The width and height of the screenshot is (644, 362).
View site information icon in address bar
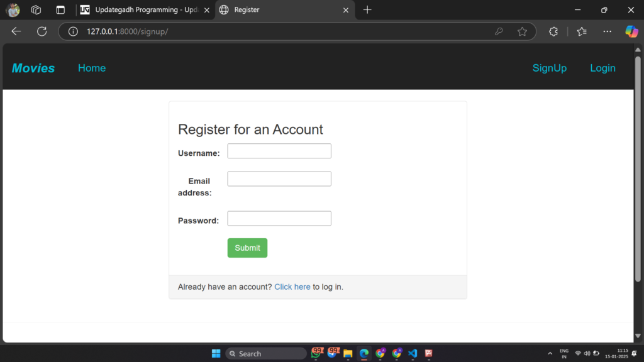tap(73, 31)
